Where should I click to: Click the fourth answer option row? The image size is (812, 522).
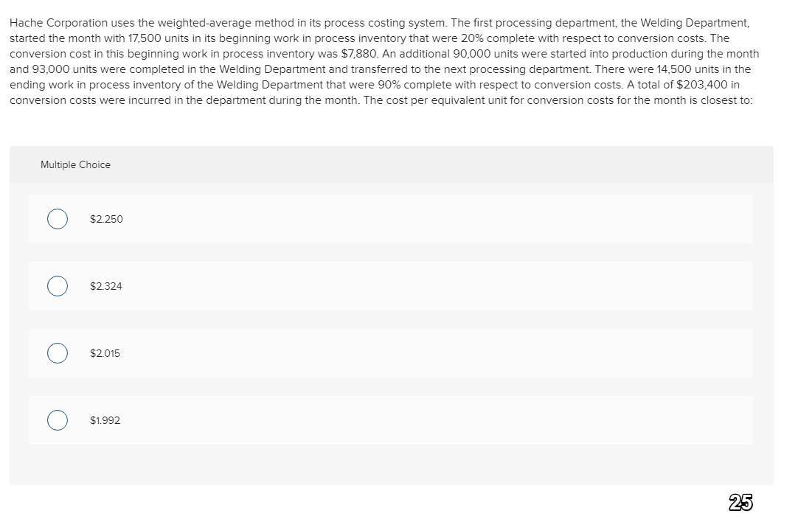click(390, 420)
